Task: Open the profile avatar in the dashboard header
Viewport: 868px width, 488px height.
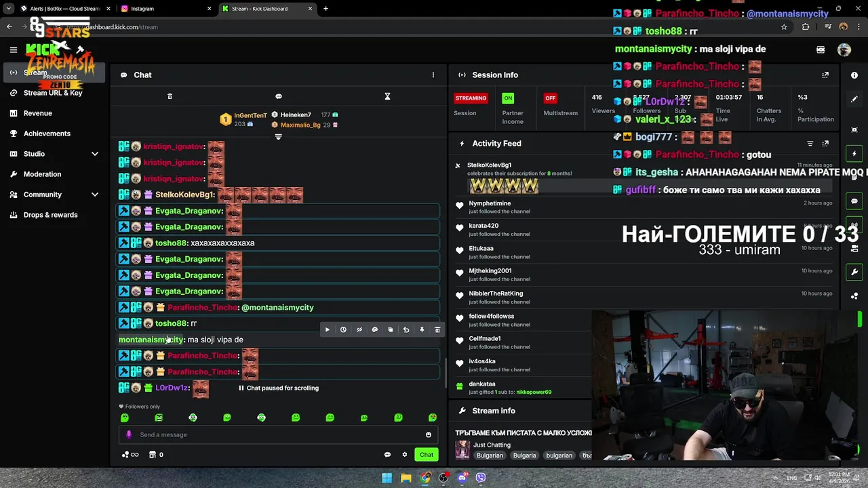Action: [844, 49]
